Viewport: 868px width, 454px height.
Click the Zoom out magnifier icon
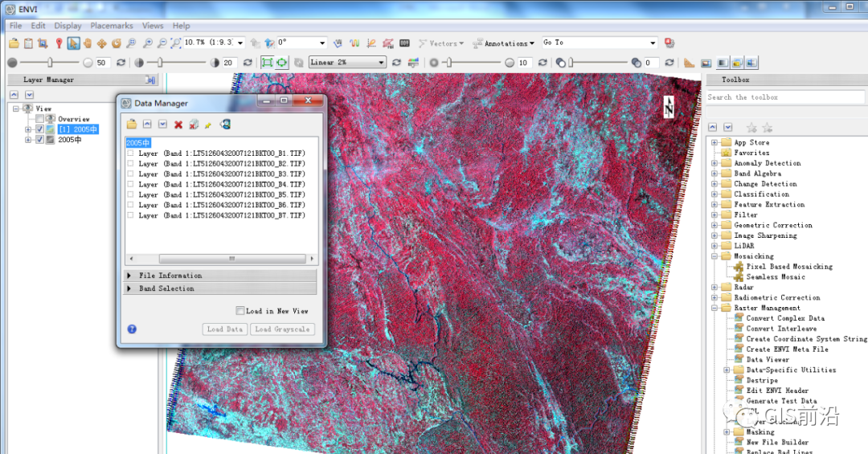click(162, 43)
